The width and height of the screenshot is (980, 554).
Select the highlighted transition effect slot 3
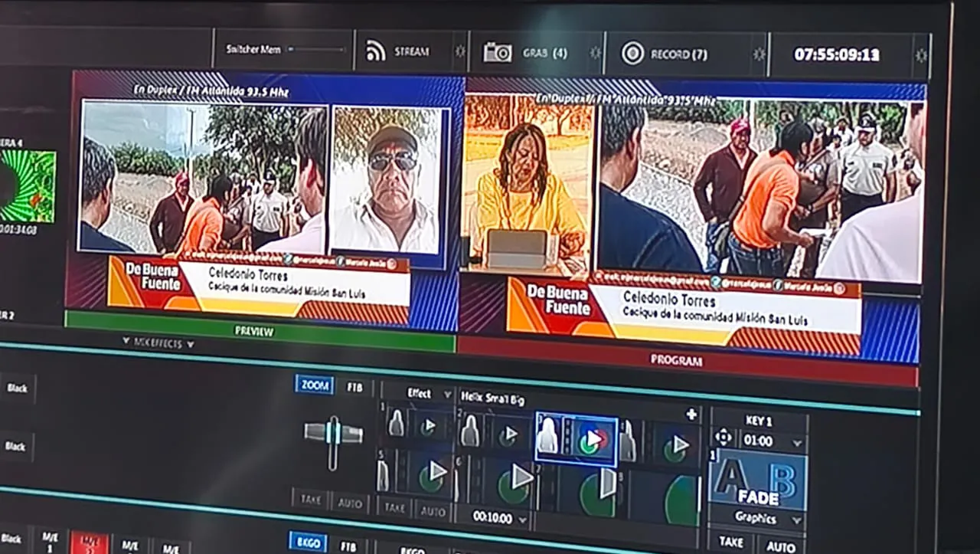[x=577, y=439]
